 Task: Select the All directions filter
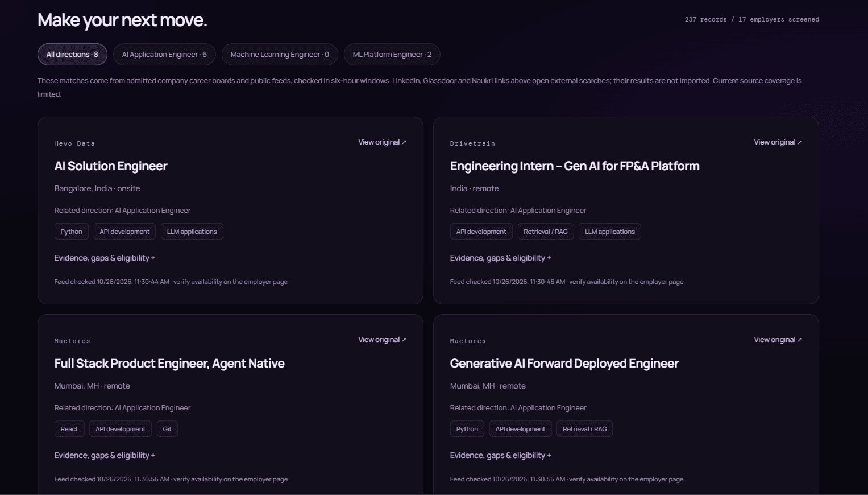coord(72,55)
